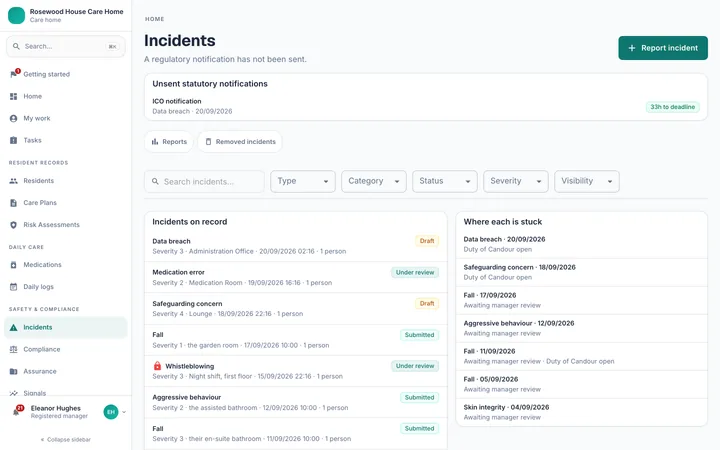The image size is (720, 450).
Task: Click the Tasks clipboard icon
Action: [13, 141]
